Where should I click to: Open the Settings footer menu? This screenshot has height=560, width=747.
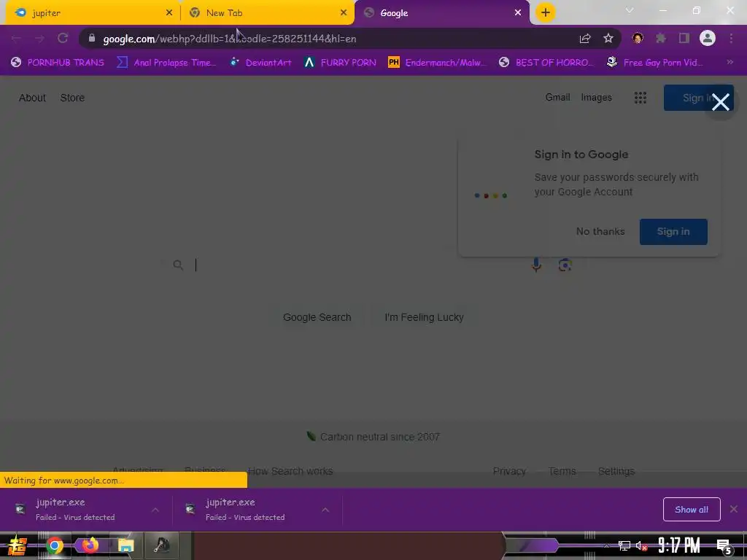tap(616, 471)
